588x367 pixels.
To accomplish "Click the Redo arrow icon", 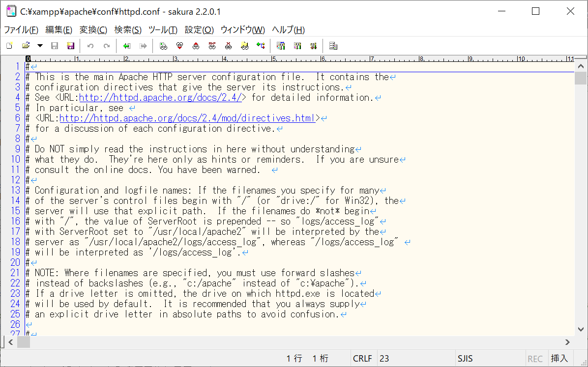I will tap(107, 46).
